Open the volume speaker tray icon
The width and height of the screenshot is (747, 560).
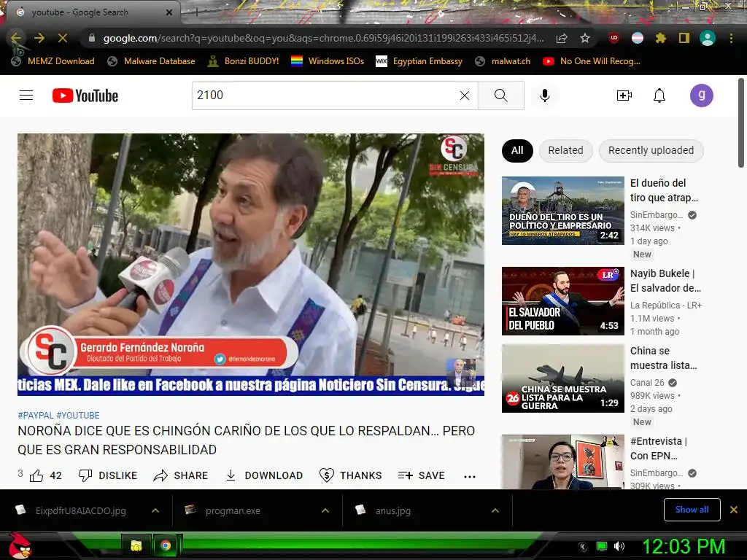click(x=619, y=546)
